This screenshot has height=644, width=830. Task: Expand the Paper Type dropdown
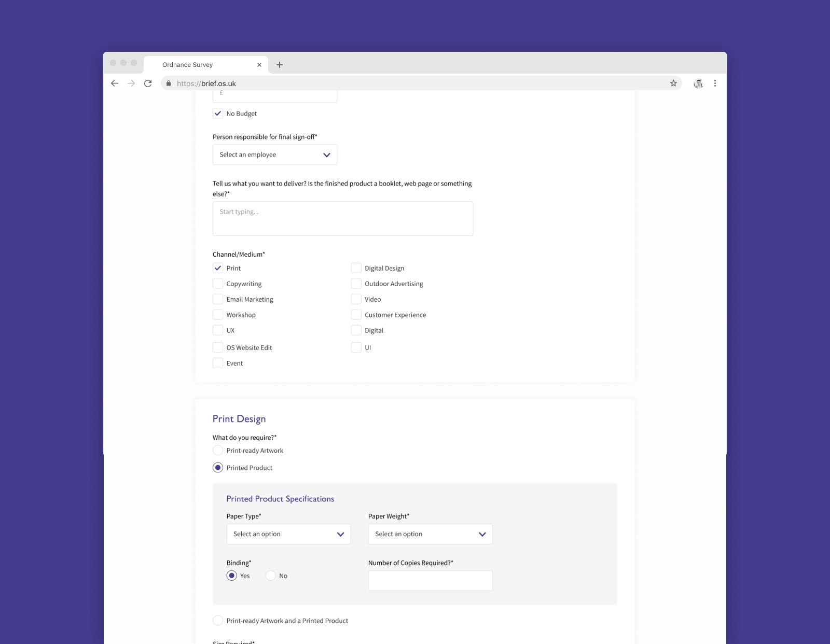[x=288, y=534]
